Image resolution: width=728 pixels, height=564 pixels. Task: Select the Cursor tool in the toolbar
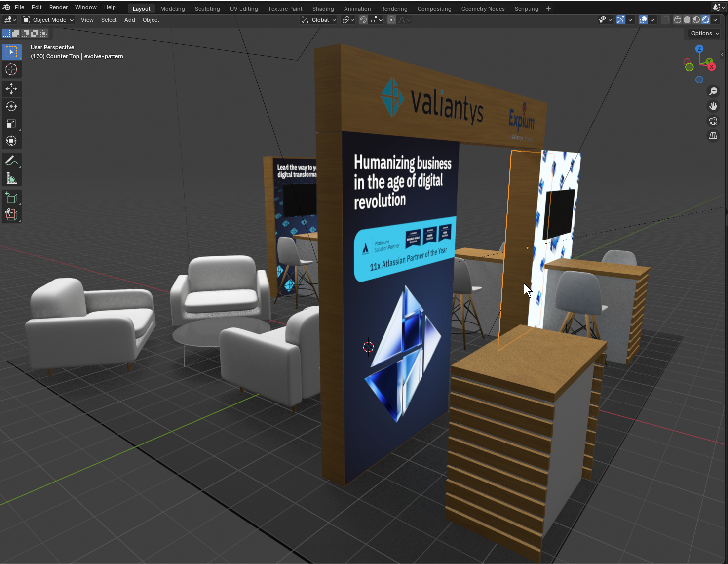11,69
